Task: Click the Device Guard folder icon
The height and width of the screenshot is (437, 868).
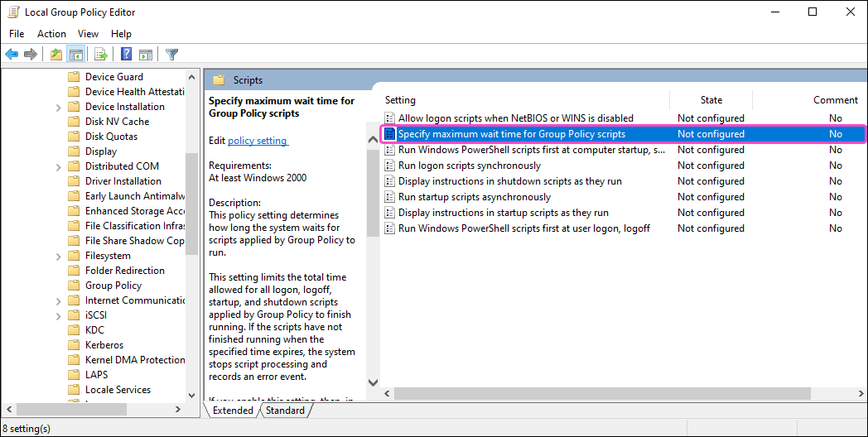Action: click(x=74, y=77)
